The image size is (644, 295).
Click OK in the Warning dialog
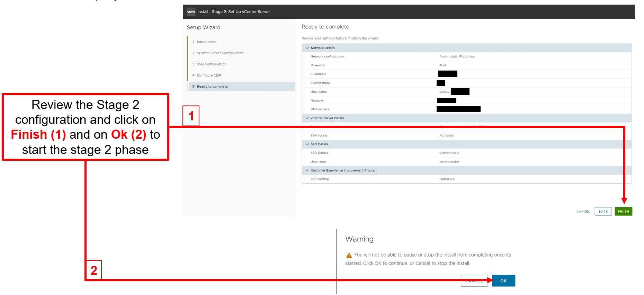click(503, 281)
